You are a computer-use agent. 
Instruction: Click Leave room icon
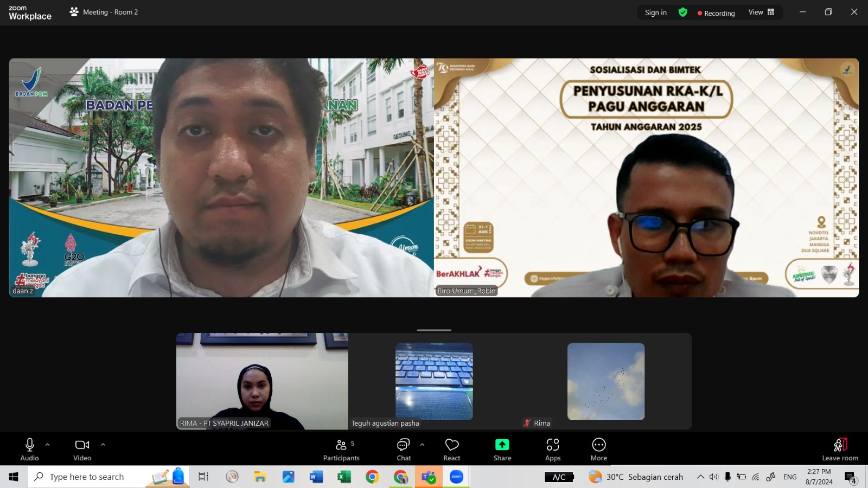tap(840, 450)
